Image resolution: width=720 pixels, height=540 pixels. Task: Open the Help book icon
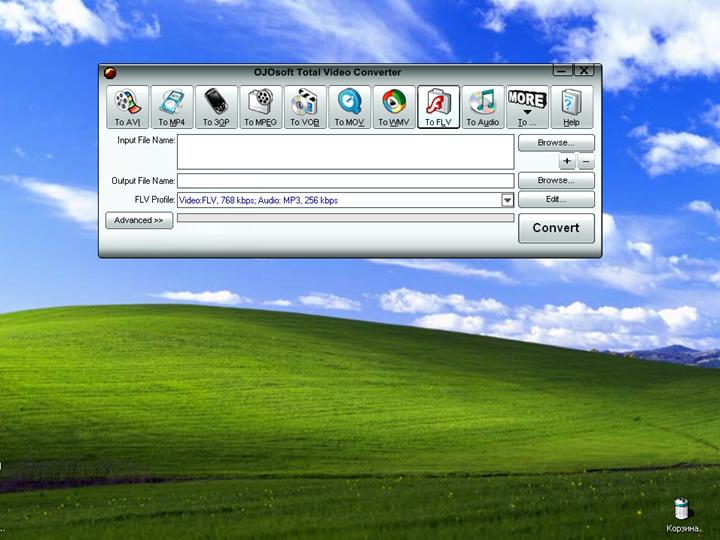point(572,107)
